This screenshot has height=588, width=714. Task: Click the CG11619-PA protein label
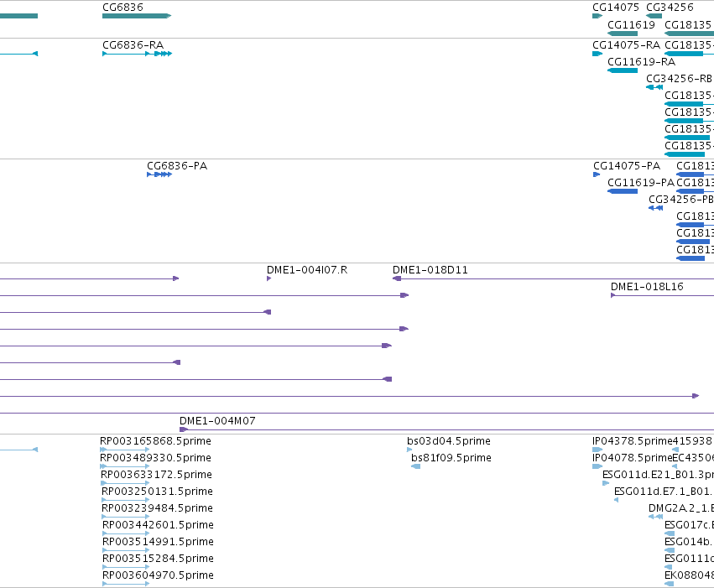point(641,183)
